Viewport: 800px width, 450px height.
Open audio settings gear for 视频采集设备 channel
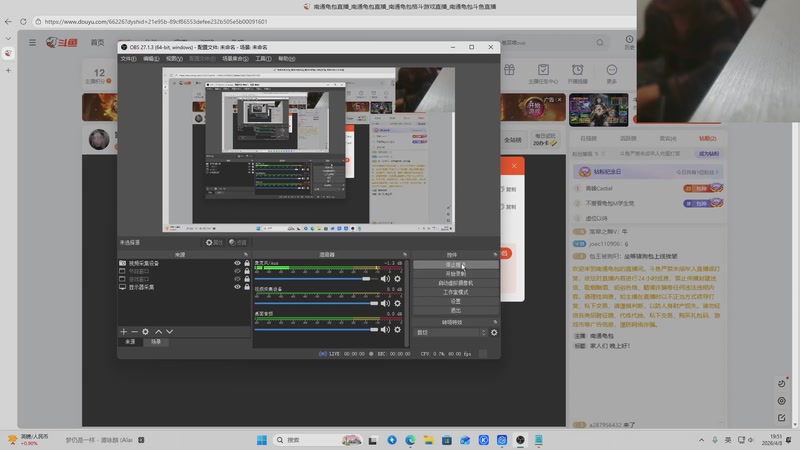(397, 304)
